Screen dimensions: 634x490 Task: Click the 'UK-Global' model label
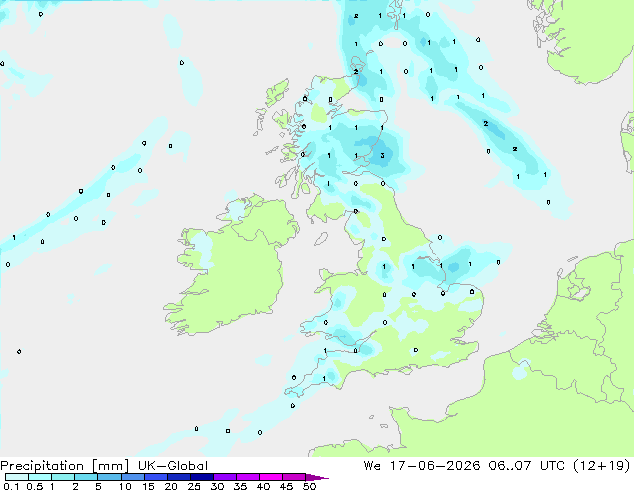click(173, 466)
